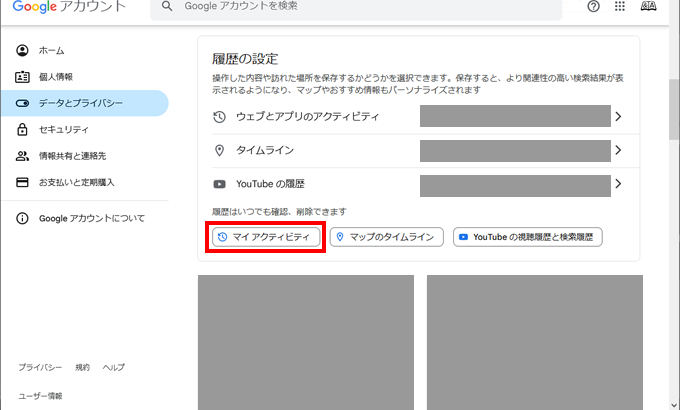680x410 pixels.
Task: Click the 個人情報 ID card icon
Action: (x=22, y=77)
